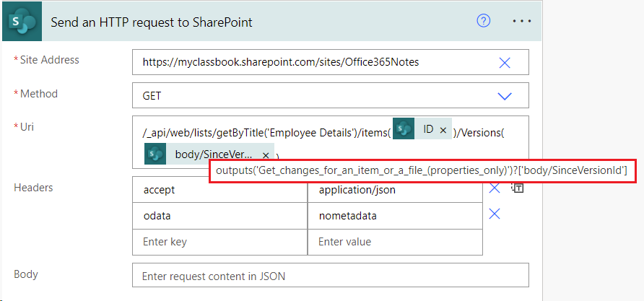
Task: Click the Method label
Action: tap(38, 94)
